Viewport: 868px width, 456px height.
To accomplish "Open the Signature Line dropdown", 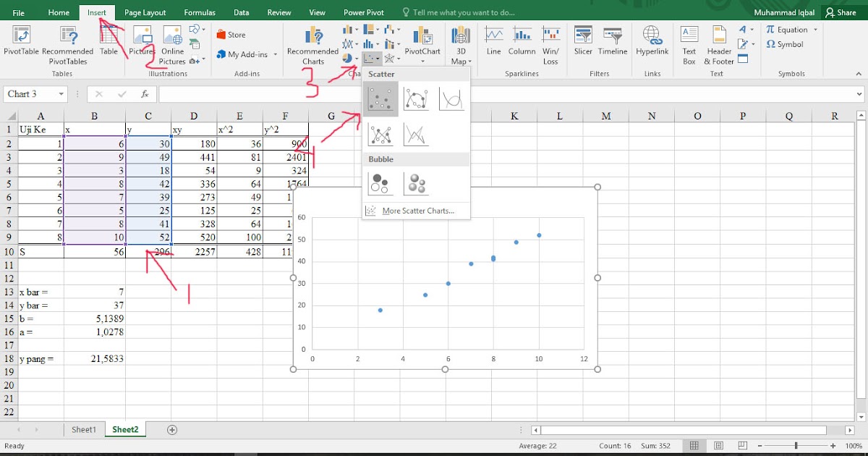I will [745, 44].
